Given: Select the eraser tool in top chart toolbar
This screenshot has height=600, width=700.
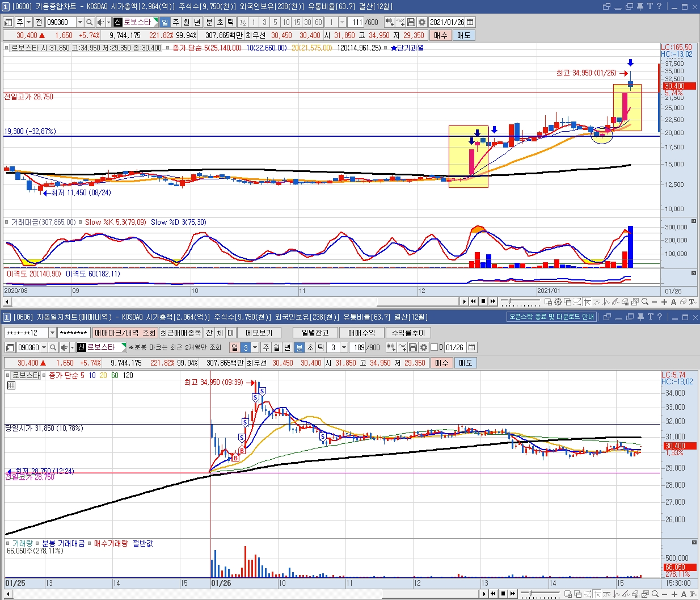Looking at the screenshot, I should 683,302.
